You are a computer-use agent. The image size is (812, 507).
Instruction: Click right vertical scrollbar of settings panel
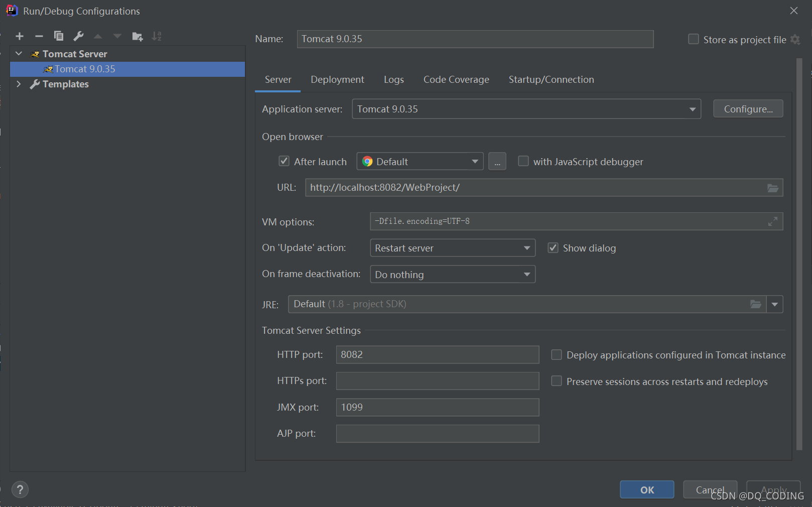[799, 255]
